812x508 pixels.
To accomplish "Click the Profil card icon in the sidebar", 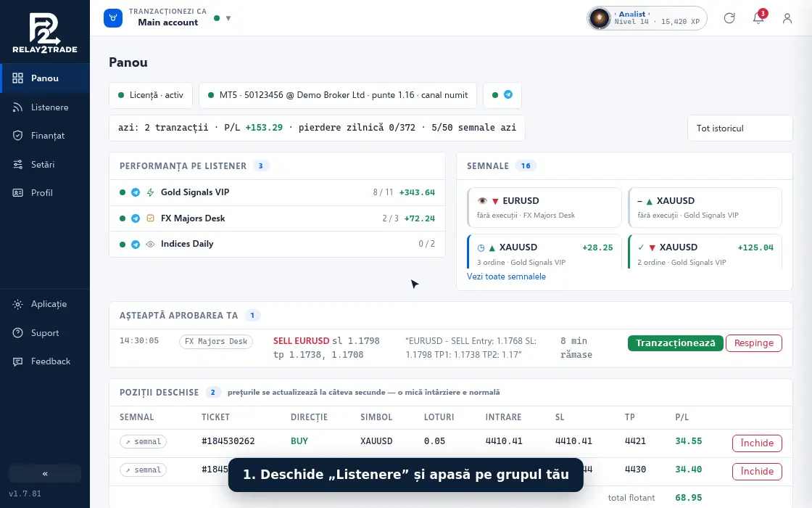I will 17,193.
